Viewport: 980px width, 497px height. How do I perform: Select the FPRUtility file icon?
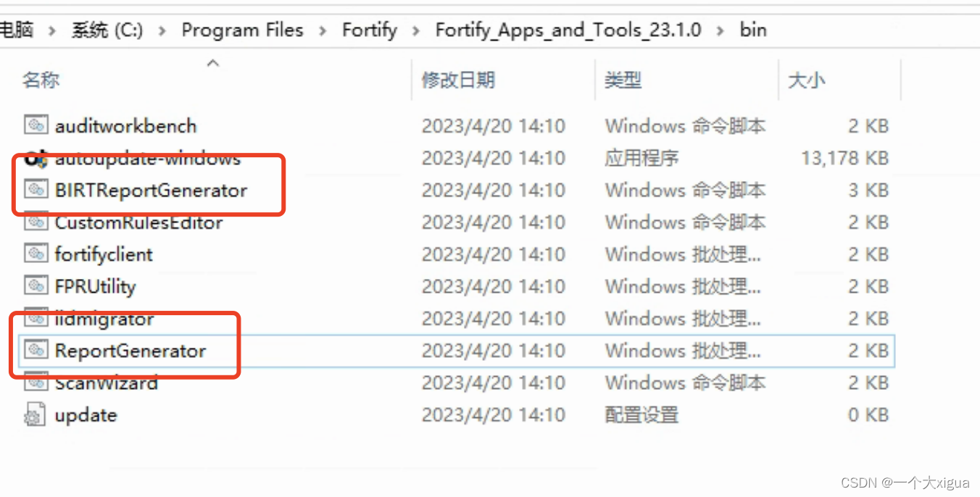(x=36, y=285)
